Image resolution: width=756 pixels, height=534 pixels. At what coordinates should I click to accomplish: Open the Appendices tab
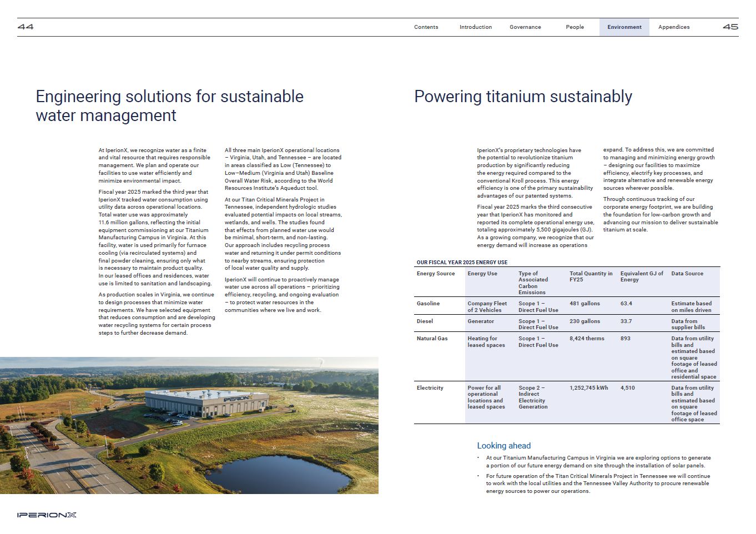pyautogui.click(x=673, y=27)
